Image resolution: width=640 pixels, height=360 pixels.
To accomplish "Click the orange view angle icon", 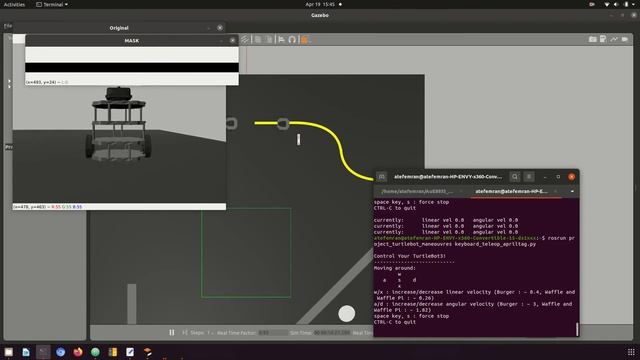I will tap(304, 40).
